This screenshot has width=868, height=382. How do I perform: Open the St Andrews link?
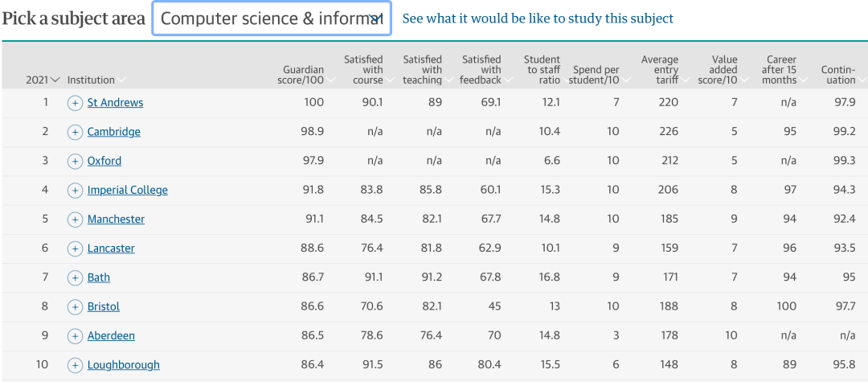[115, 102]
